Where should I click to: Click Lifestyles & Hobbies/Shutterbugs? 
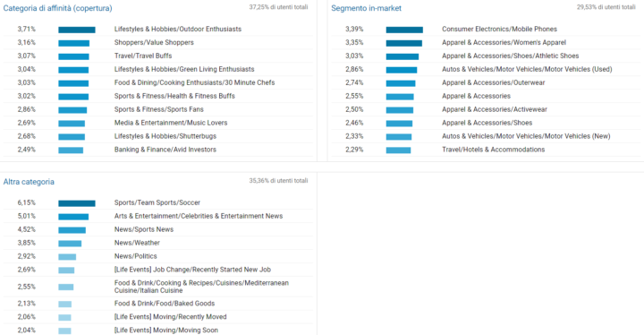tap(165, 136)
